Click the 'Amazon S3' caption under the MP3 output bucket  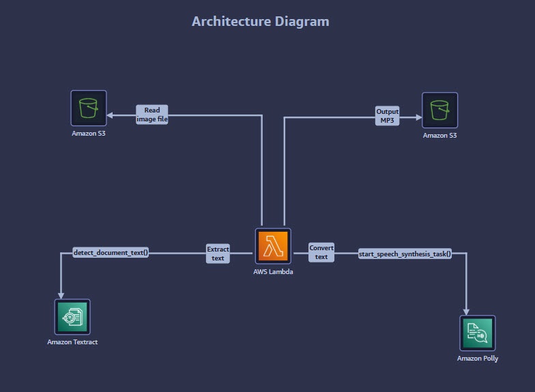click(x=439, y=135)
